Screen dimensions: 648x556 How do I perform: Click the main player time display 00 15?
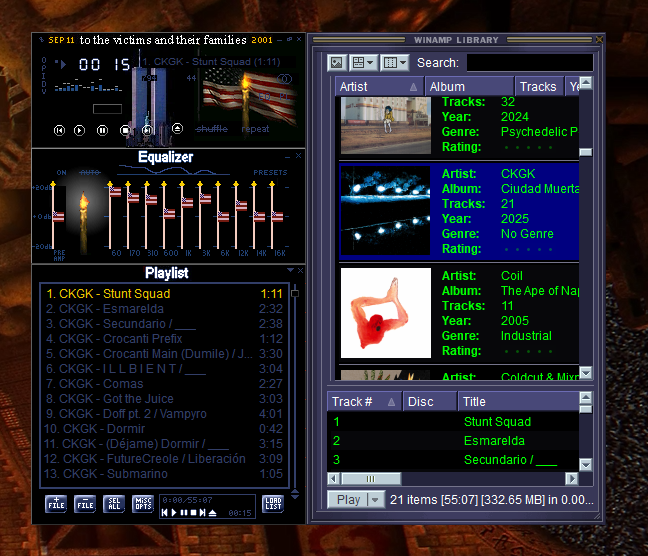click(x=105, y=64)
